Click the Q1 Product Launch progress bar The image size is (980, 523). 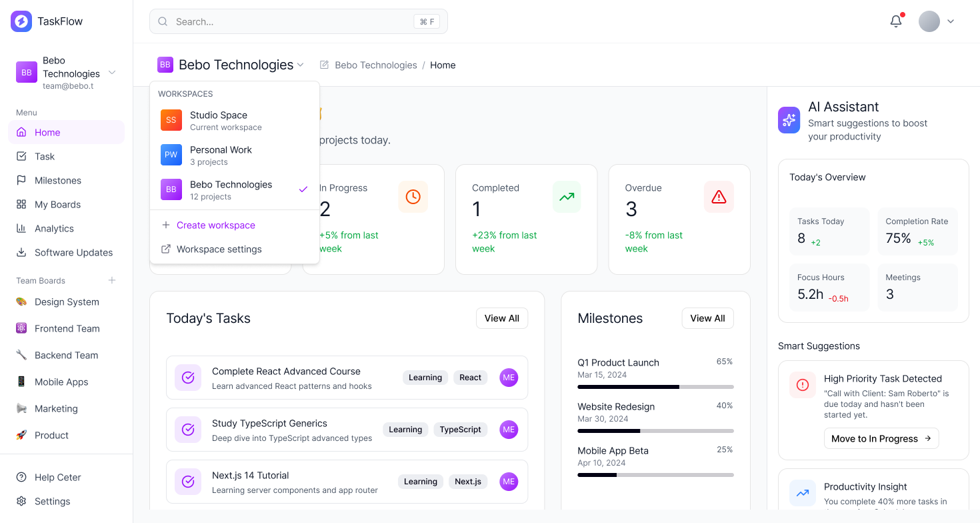[x=655, y=387]
